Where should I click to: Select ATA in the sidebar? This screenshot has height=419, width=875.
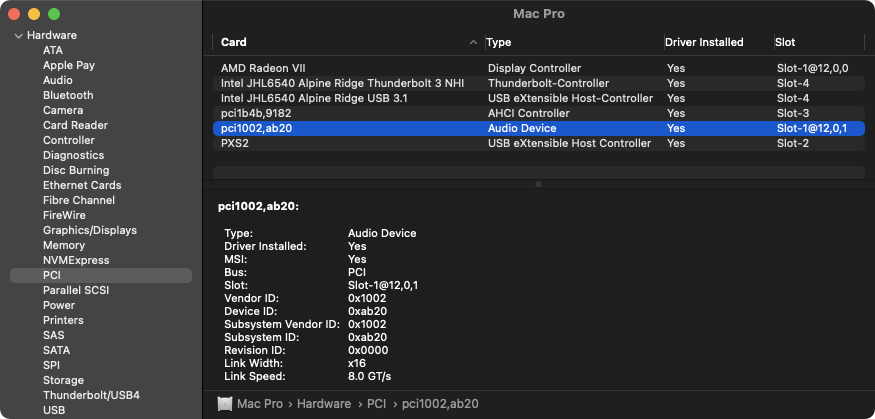point(53,50)
